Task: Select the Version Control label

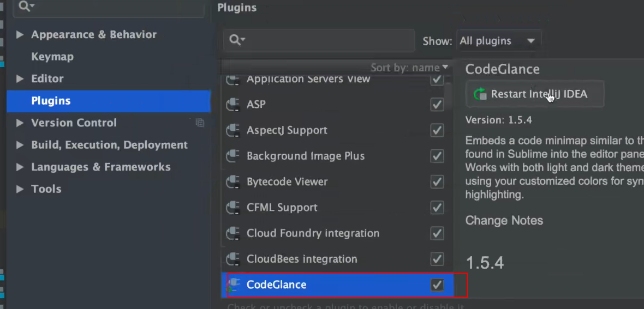Action: coord(74,123)
